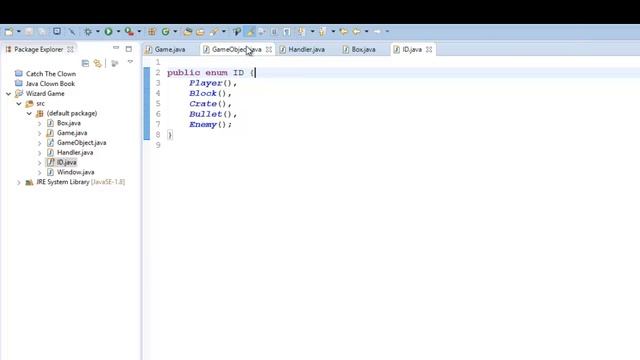Click the Open Type icon
The image size is (640, 360).
[x=188, y=31]
